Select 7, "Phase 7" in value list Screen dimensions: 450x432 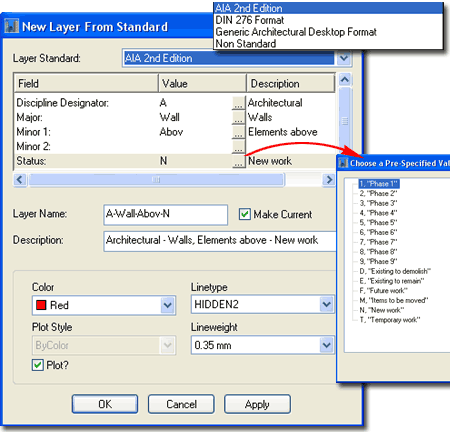tap(378, 242)
